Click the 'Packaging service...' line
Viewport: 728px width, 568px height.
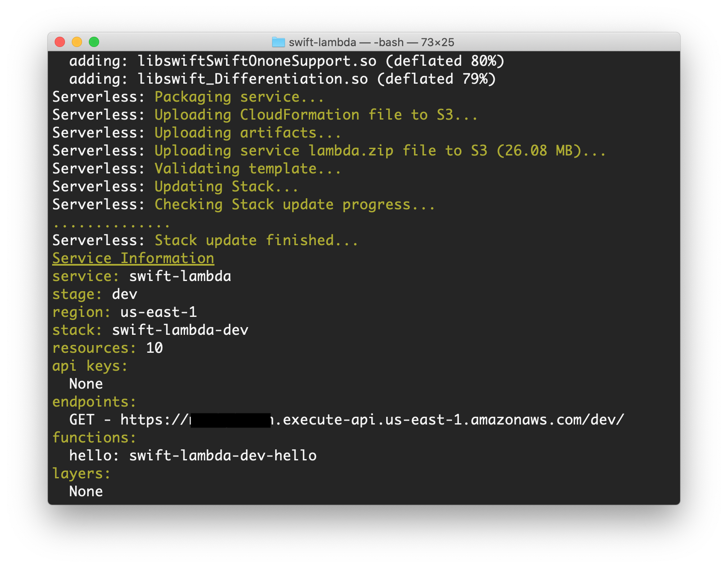tap(239, 97)
